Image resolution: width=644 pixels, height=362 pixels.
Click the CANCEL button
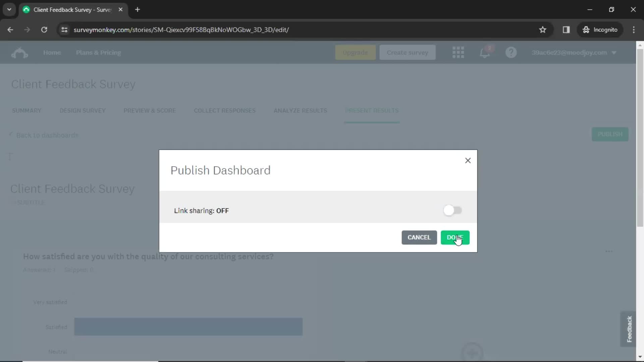[419, 237]
